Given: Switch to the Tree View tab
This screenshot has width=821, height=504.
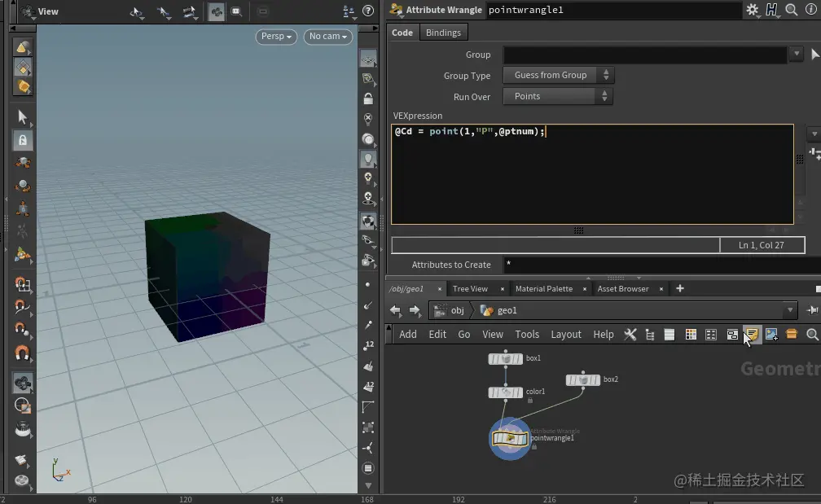Looking at the screenshot, I should [x=470, y=289].
